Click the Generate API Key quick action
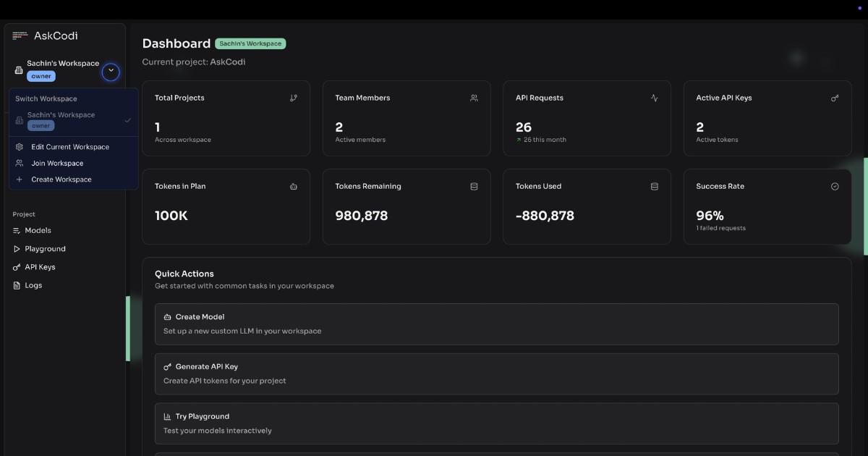Screen dimensions: 868x456 coord(497,373)
